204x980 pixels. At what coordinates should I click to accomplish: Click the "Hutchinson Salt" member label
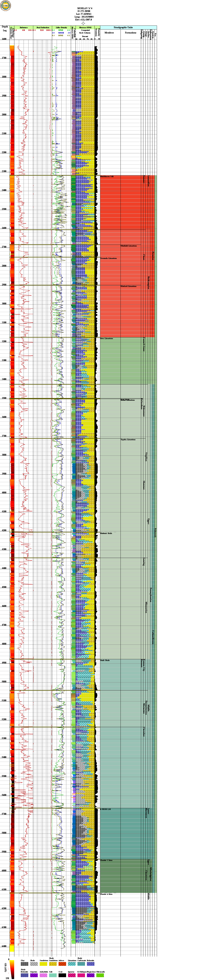[107, 177]
